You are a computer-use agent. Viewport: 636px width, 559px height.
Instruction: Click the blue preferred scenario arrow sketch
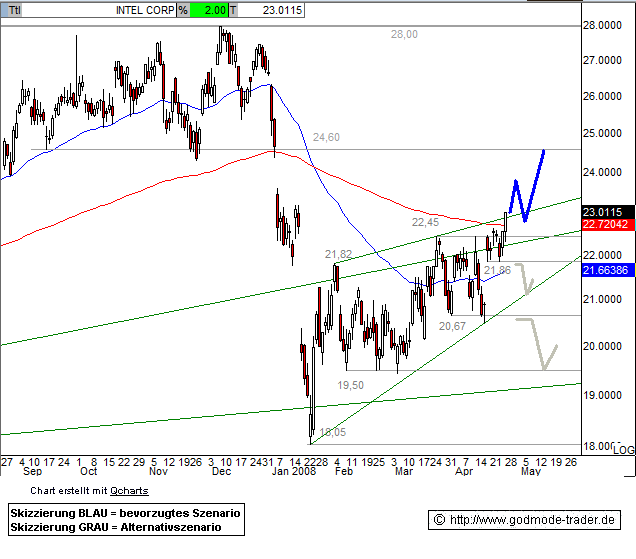click(x=526, y=187)
